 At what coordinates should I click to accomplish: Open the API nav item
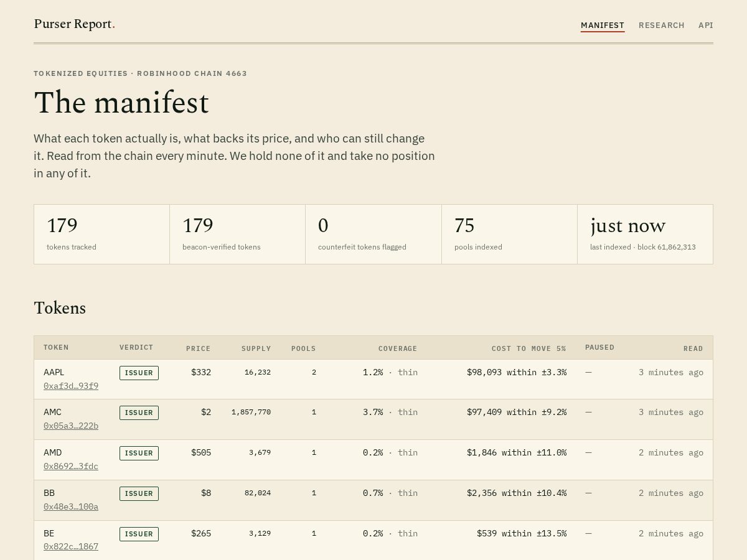[x=705, y=26]
